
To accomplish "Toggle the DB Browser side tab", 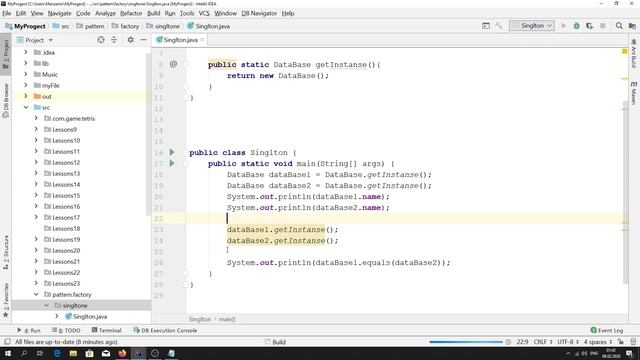I will point(6,100).
